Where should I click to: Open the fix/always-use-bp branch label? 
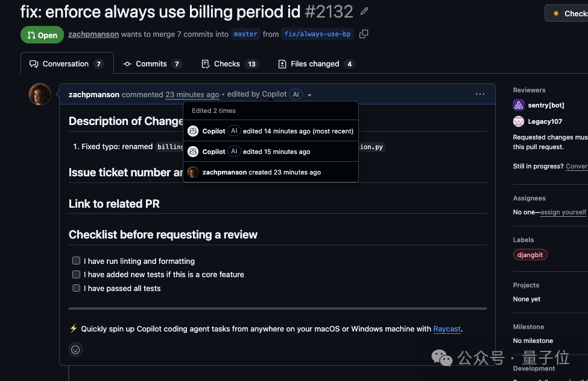(317, 34)
